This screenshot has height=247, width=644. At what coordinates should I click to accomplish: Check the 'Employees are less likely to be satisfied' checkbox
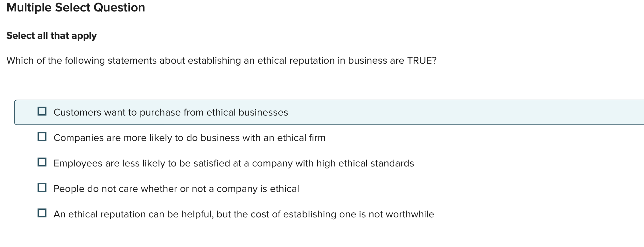[42, 163]
